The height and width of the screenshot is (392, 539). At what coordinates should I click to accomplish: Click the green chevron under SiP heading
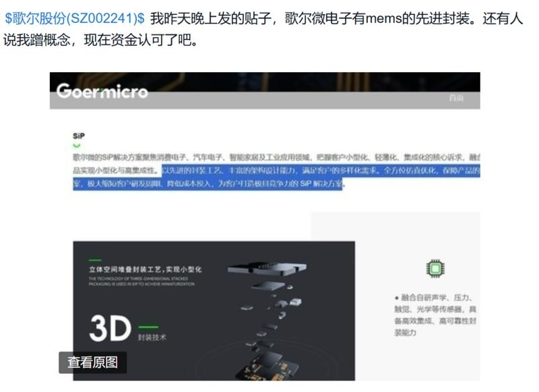pos(77,145)
